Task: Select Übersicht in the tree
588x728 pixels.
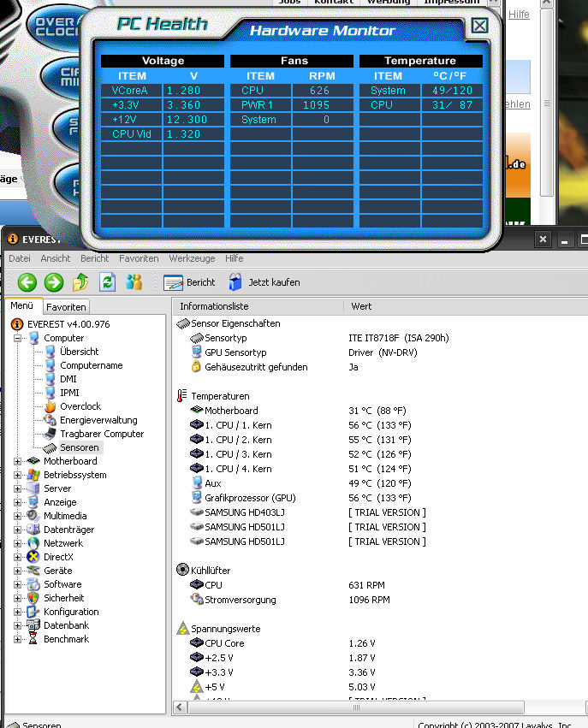Action: point(79,352)
